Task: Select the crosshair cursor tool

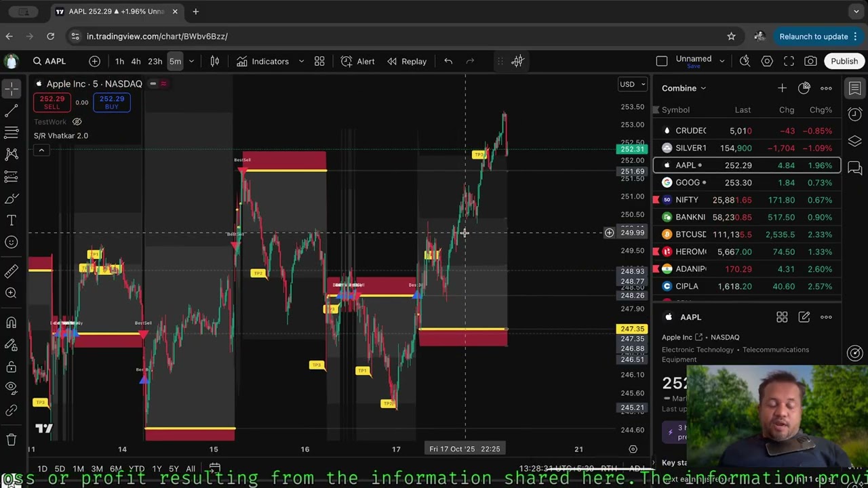Action: pyautogui.click(x=12, y=88)
